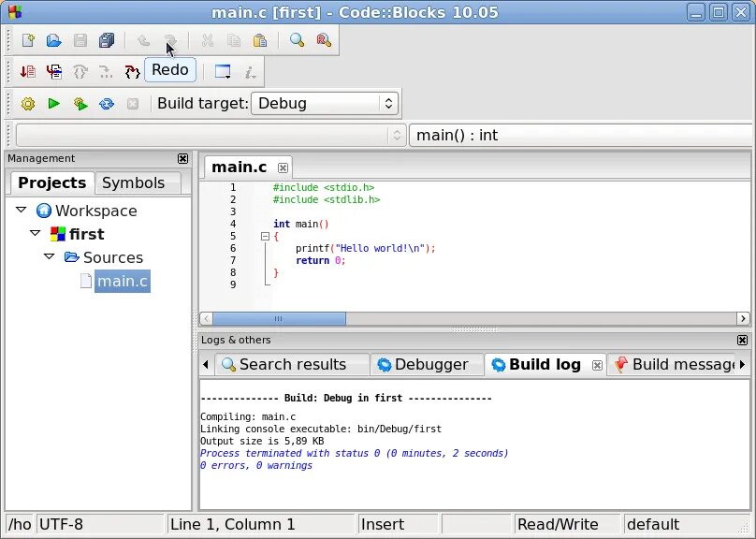Click the 'Line 1, Column 1' status field
The width and height of the screenshot is (756, 539).
(x=261, y=524)
